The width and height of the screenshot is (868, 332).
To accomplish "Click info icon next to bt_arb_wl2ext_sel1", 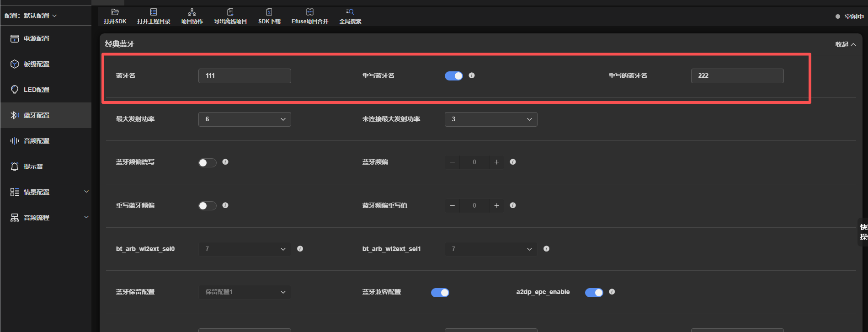I will (x=546, y=249).
